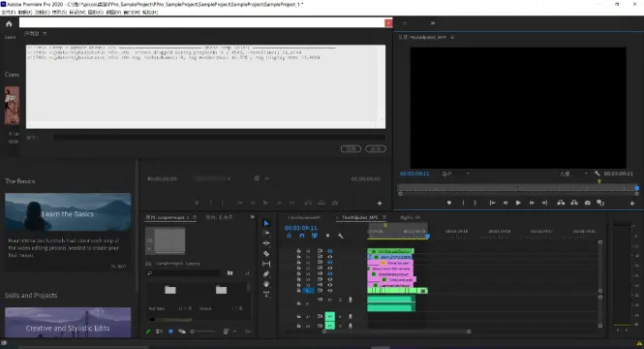Click the Home icon at top left
The image size is (644, 349).
tap(9, 24)
